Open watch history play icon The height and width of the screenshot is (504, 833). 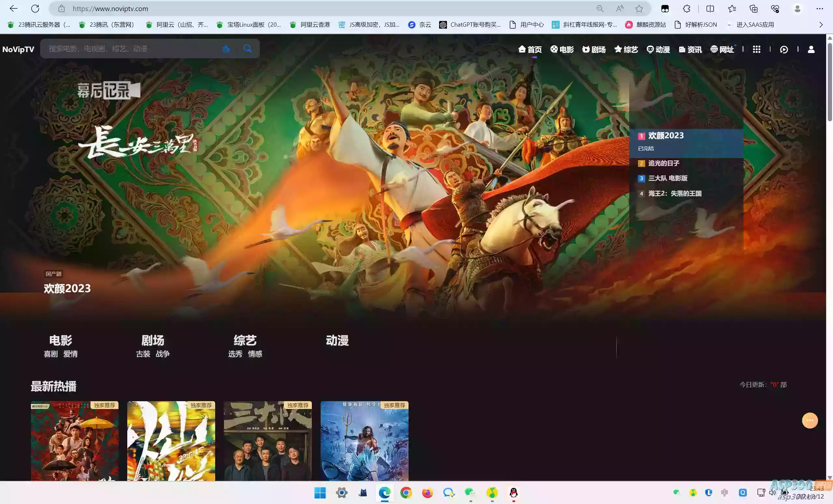coord(784,50)
